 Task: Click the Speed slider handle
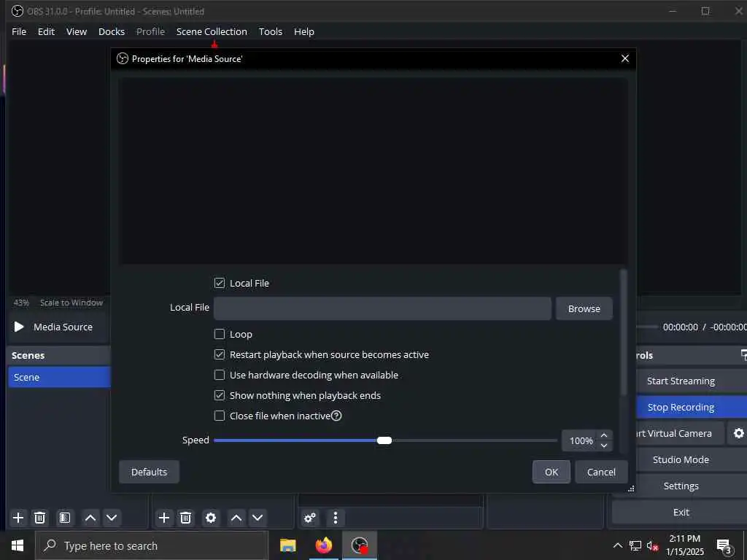[384, 440]
